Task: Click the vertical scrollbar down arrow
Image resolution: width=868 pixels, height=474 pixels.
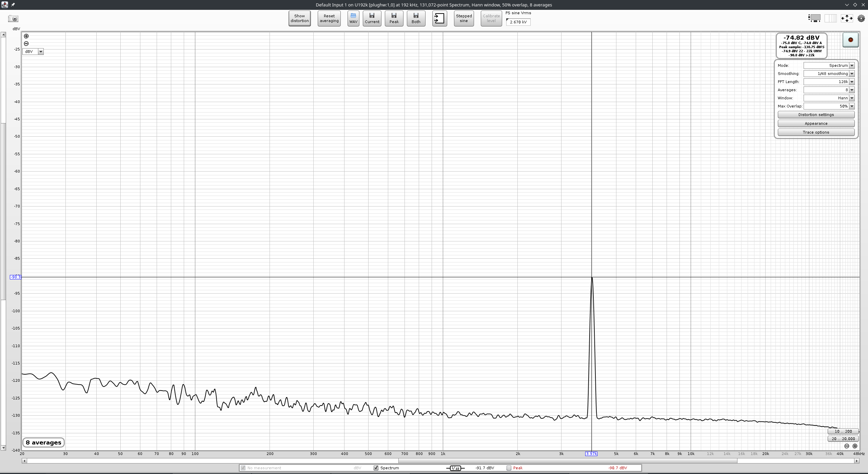Action: (x=3, y=448)
